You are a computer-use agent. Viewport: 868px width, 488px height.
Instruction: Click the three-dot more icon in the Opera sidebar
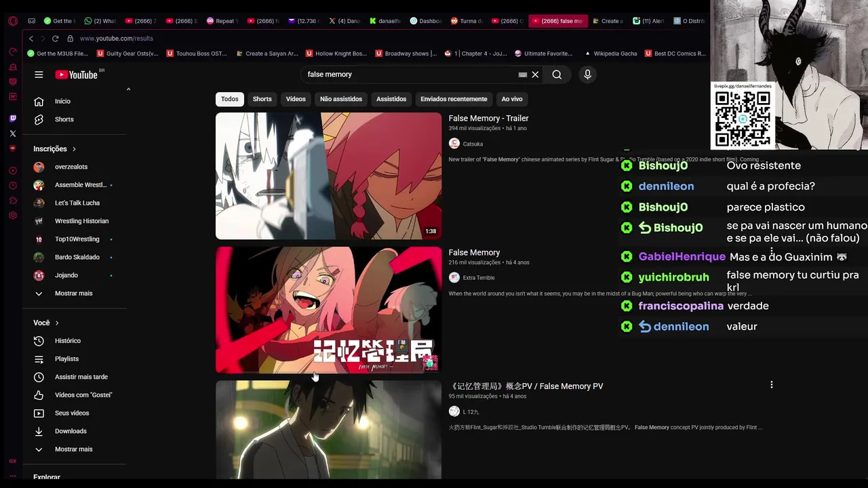pyautogui.click(x=12, y=476)
